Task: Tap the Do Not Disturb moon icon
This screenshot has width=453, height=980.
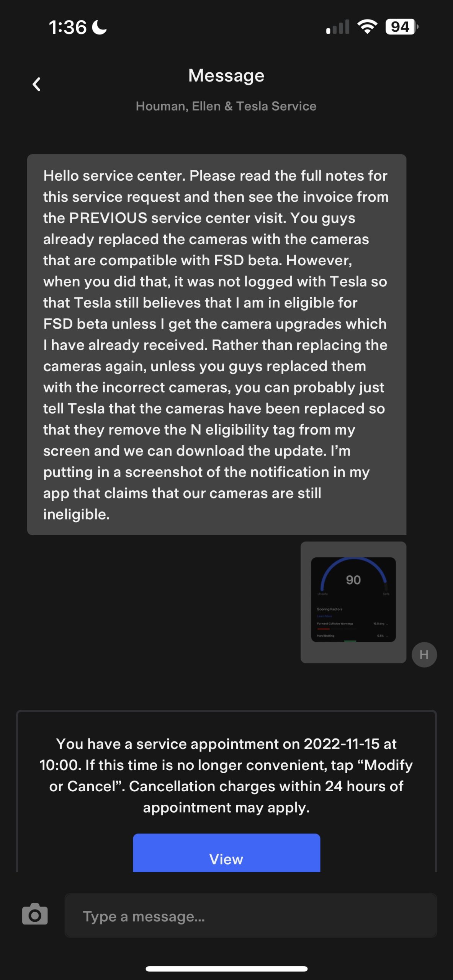Action: (x=100, y=27)
